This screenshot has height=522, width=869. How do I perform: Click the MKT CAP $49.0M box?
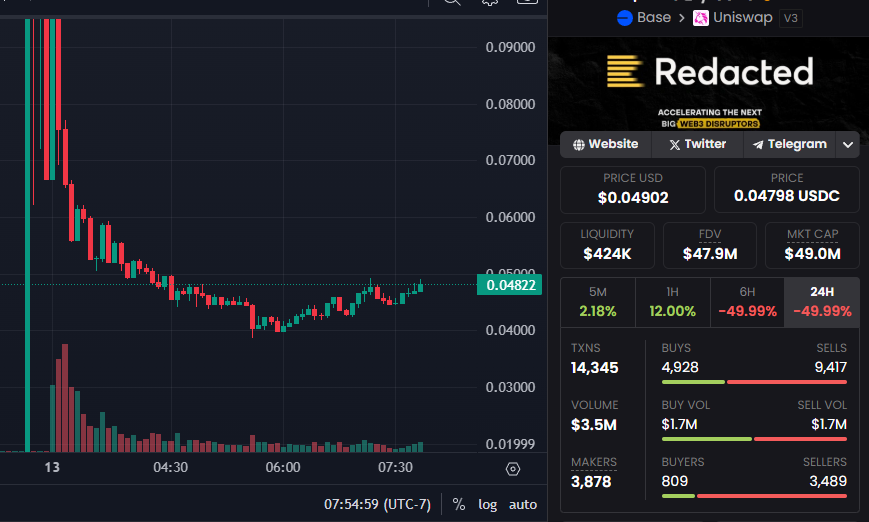(812, 245)
